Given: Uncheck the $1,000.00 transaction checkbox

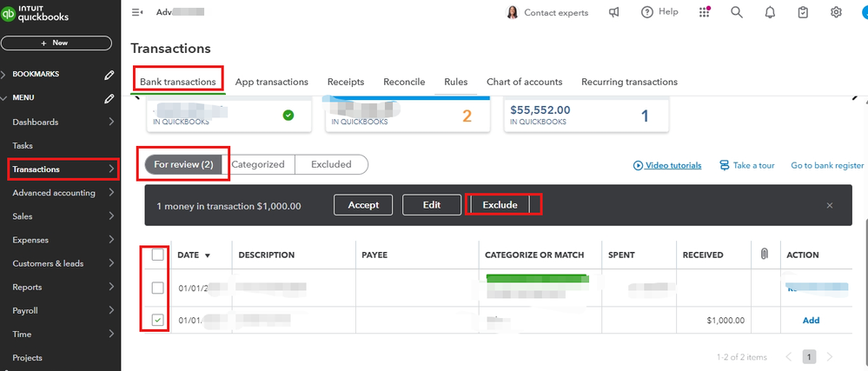Looking at the screenshot, I should (x=158, y=320).
